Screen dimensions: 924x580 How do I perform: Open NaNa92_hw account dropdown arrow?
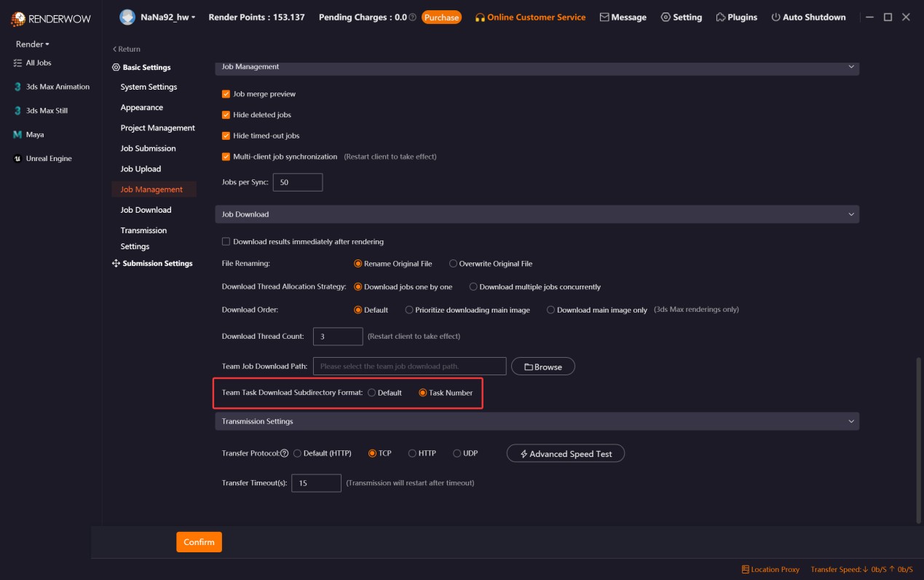point(193,17)
